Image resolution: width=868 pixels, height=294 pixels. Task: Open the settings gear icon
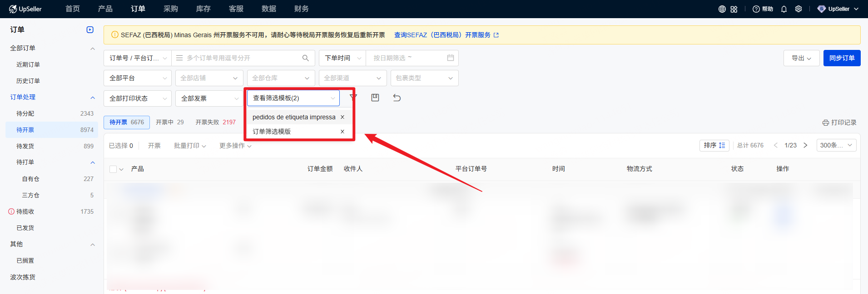pyautogui.click(x=799, y=9)
